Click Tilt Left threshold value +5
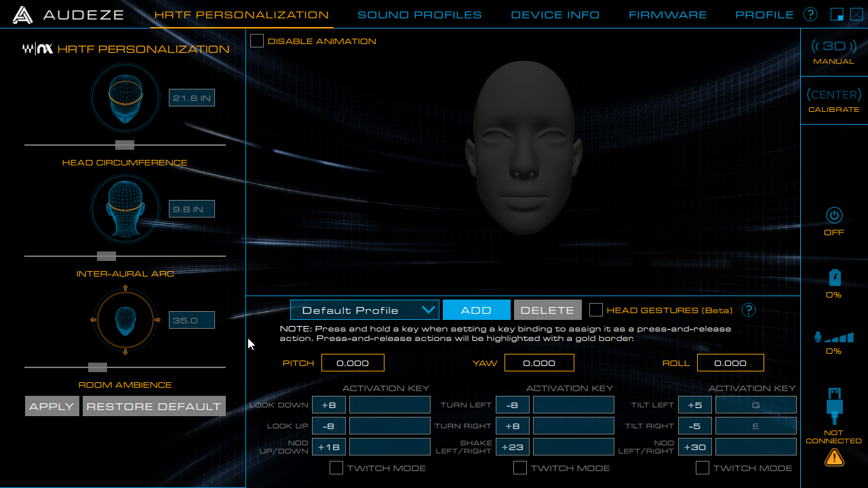This screenshot has width=868, height=488. click(x=695, y=405)
